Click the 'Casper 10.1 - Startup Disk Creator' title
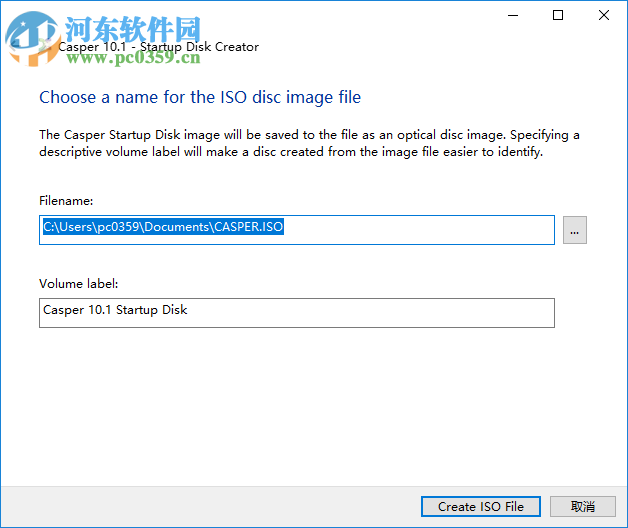 [x=159, y=46]
